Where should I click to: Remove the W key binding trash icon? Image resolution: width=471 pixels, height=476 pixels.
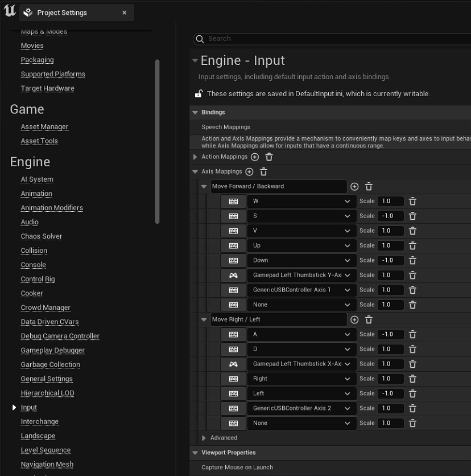(x=412, y=202)
